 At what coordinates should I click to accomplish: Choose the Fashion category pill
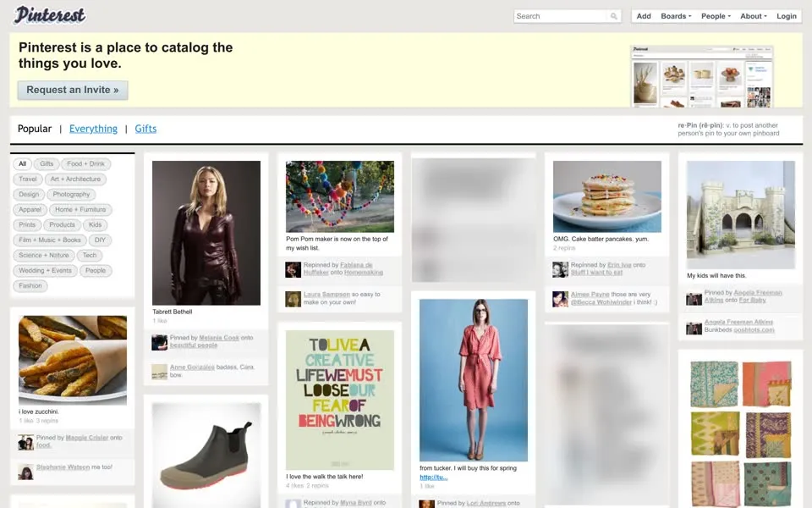pyautogui.click(x=30, y=285)
